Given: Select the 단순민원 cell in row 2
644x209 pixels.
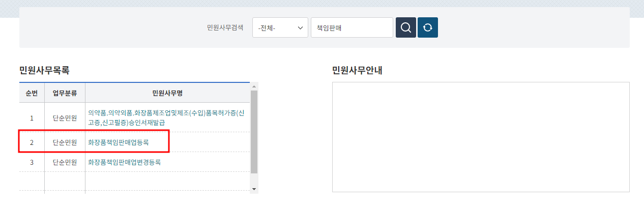Looking at the screenshot, I should [65, 142].
